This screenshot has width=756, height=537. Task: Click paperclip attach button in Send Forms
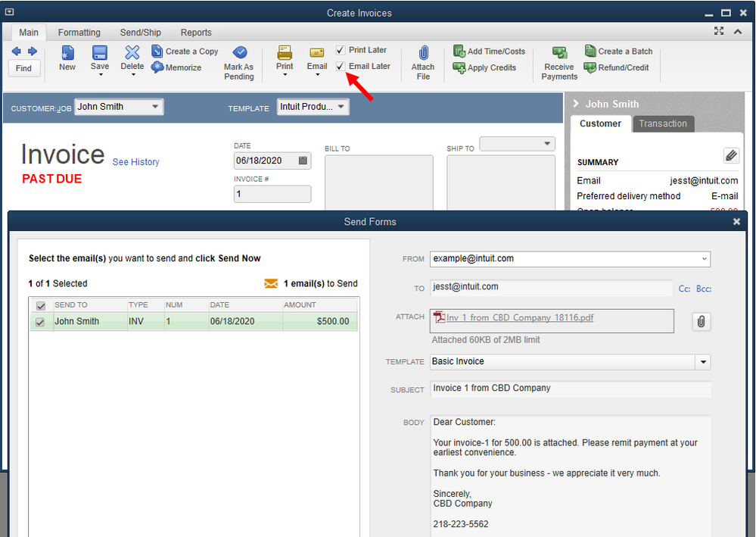[x=701, y=321]
